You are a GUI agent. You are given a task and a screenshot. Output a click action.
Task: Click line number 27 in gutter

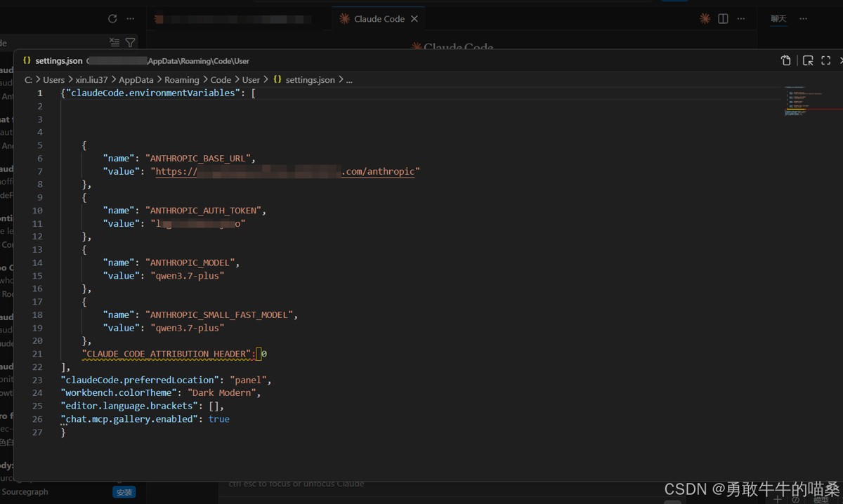point(37,432)
